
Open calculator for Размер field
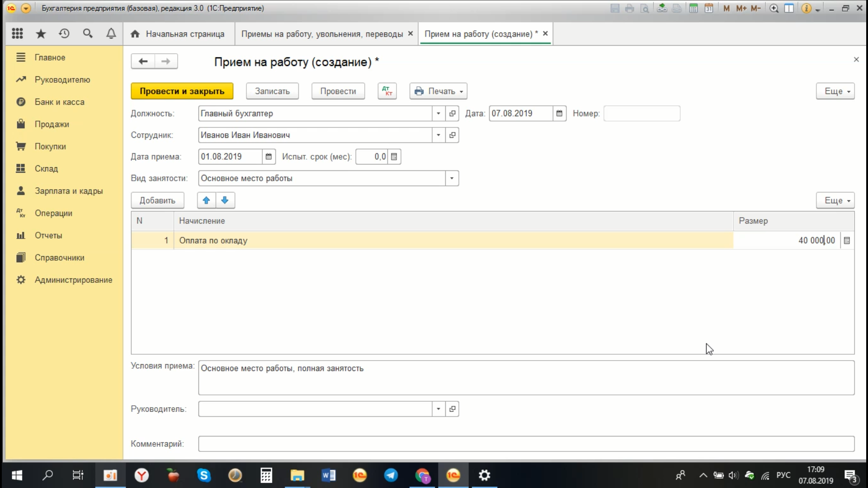847,241
